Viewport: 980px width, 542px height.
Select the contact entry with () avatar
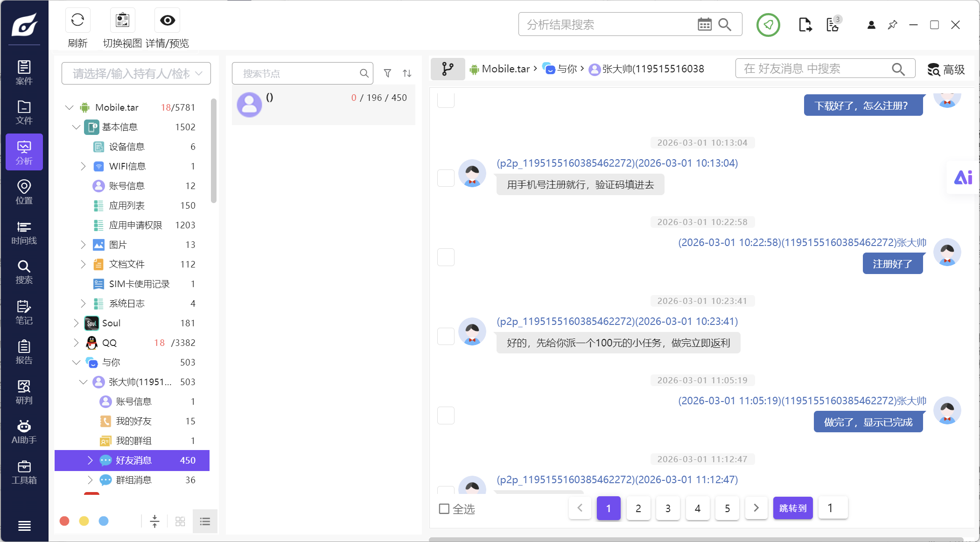[x=323, y=105]
